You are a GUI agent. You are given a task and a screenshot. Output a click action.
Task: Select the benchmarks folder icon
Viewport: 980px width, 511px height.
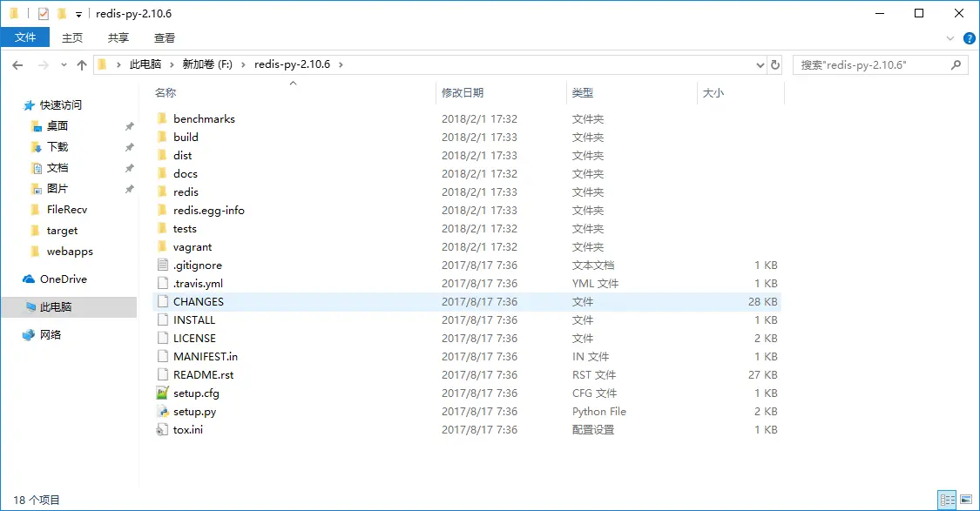163,118
